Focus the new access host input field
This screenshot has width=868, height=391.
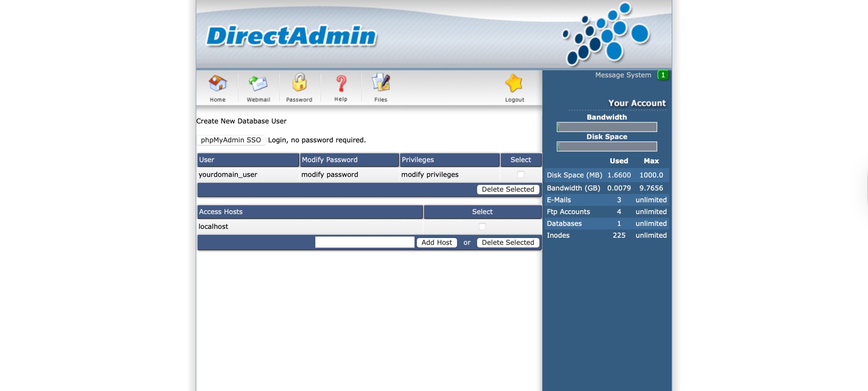coord(364,242)
